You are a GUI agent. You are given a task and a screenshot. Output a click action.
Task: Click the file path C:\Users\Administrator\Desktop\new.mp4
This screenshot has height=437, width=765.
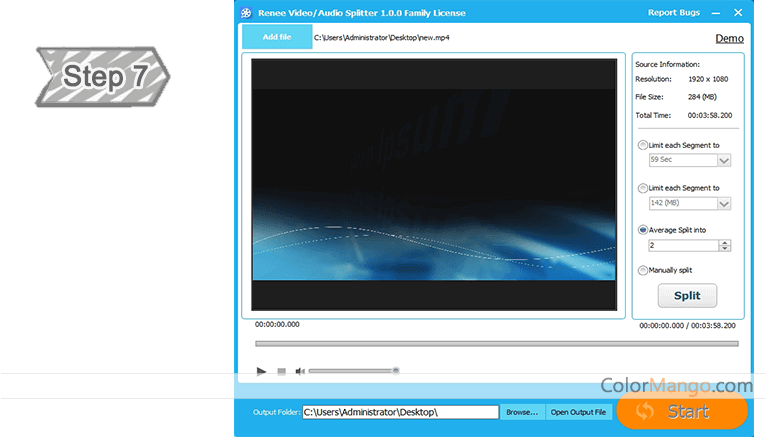click(x=382, y=38)
